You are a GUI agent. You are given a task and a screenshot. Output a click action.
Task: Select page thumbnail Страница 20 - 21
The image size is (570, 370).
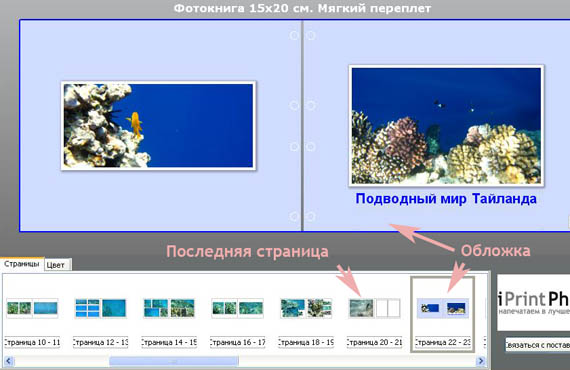tap(374, 308)
